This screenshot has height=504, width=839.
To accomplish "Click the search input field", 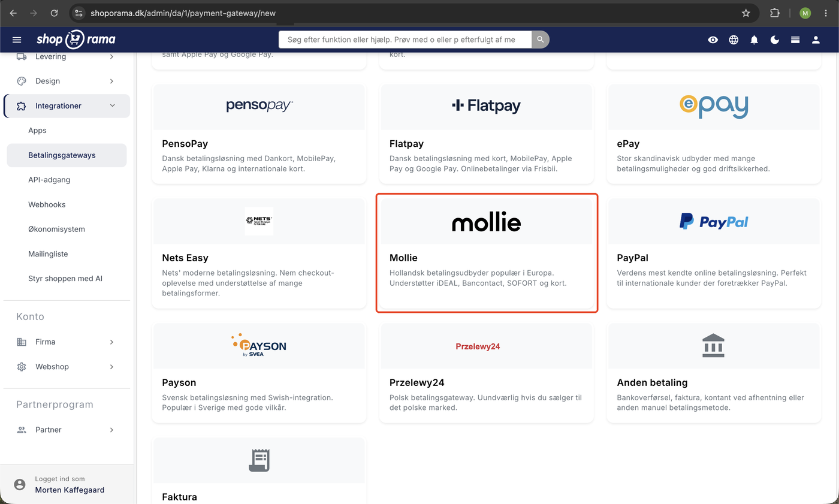I will click(x=405, y=40).
